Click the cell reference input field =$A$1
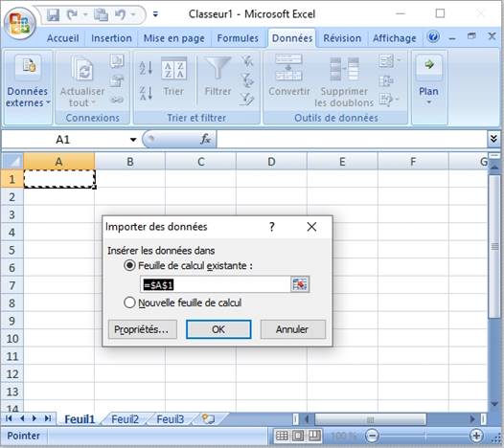Image resolution: width=504 pixels, height=448 pixels. click(216, 284)
